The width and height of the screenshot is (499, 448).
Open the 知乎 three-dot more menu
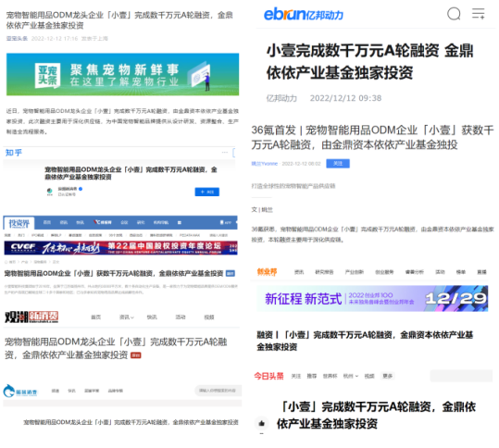225,153
